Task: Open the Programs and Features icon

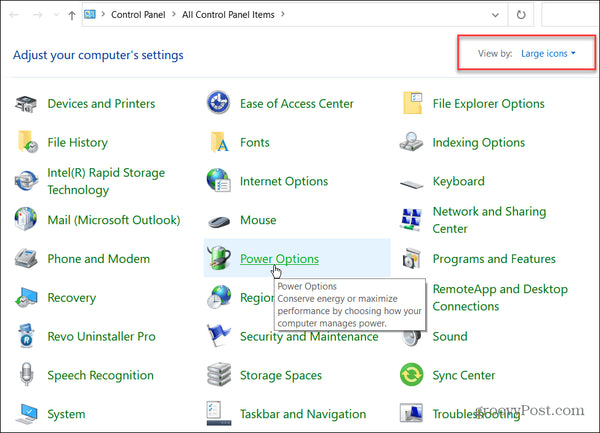Action: [412, 258]
